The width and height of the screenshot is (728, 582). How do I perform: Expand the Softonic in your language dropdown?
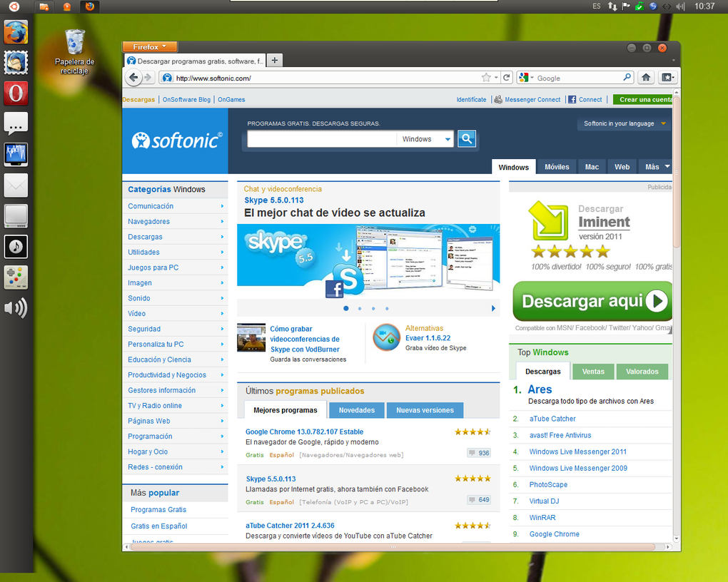[625, 123]
